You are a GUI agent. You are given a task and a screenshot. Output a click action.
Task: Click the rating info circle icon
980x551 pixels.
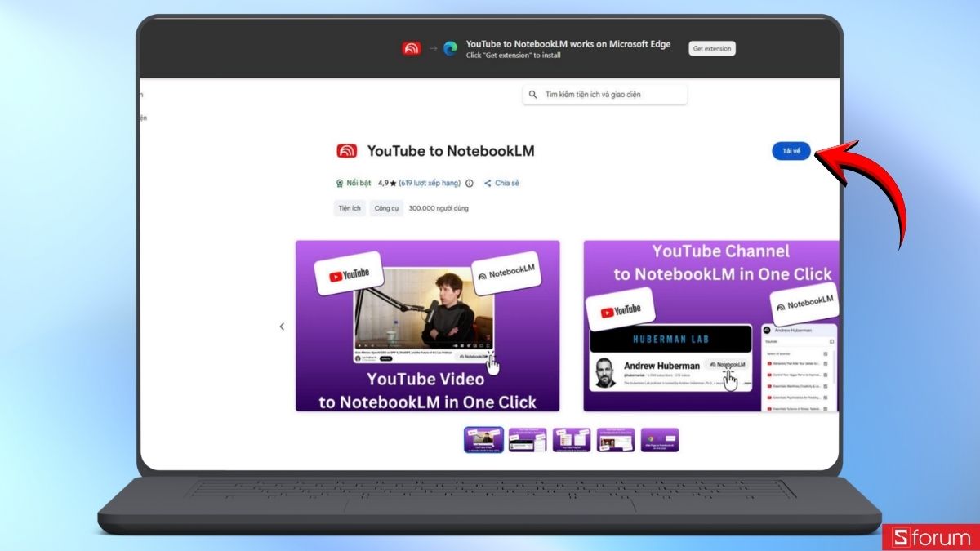click(x=470, y=184)
